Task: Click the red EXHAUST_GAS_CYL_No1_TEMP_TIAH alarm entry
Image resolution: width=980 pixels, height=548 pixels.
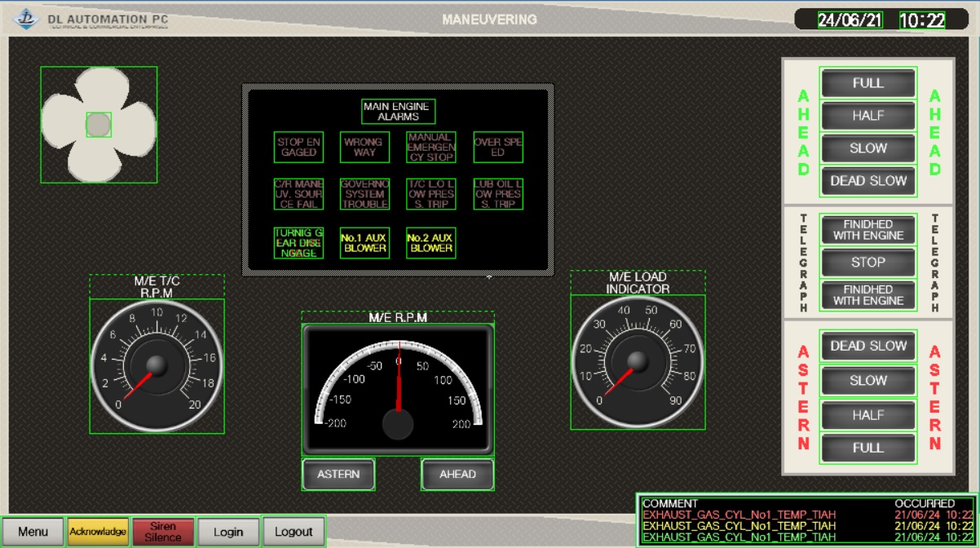Action: [739, 515]
